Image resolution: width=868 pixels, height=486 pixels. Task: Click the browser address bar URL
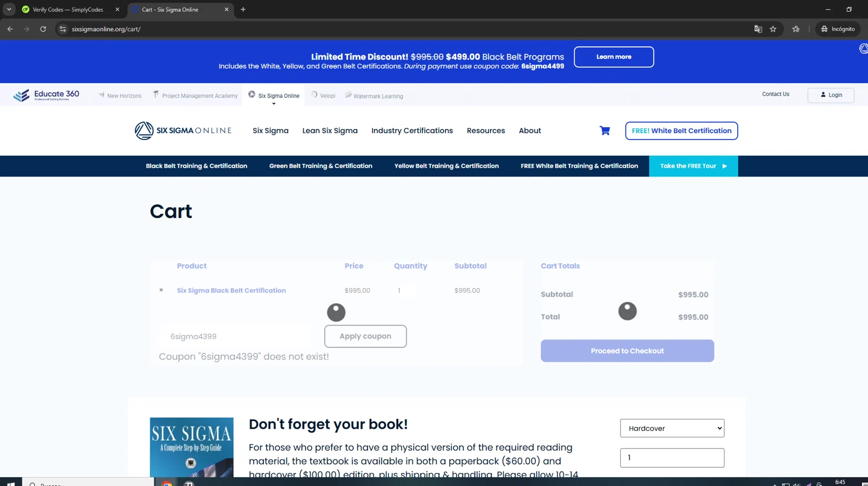click(106, 29)
